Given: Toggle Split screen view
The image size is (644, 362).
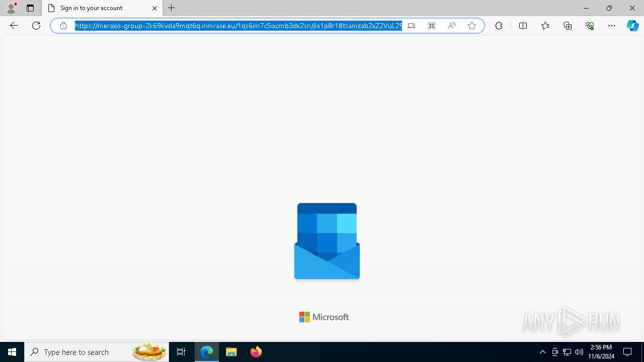Looking at the screenshot, I should (x=523, y=26).
